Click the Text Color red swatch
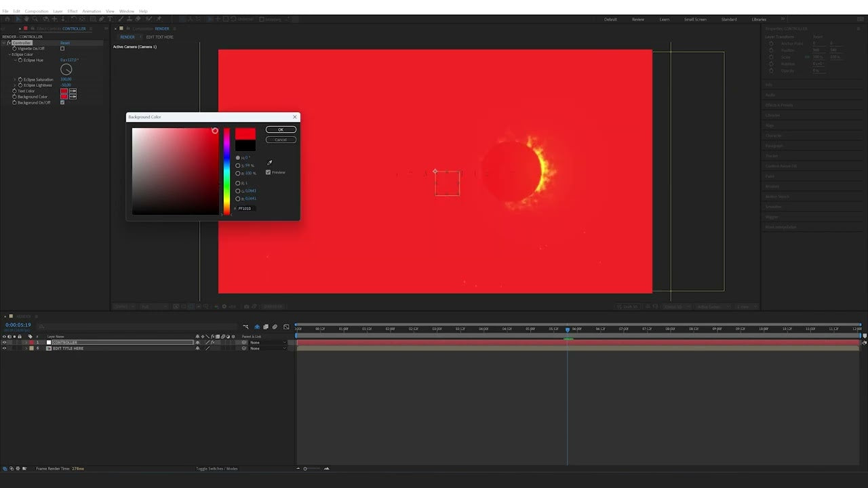Image resolution: width=868 pixels, height=488 pixels. (x=64, y=91)
